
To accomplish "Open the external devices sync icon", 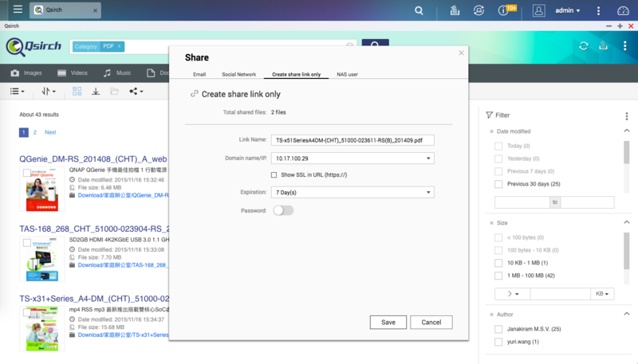I will pyautogui.click(x=478, y=10).
